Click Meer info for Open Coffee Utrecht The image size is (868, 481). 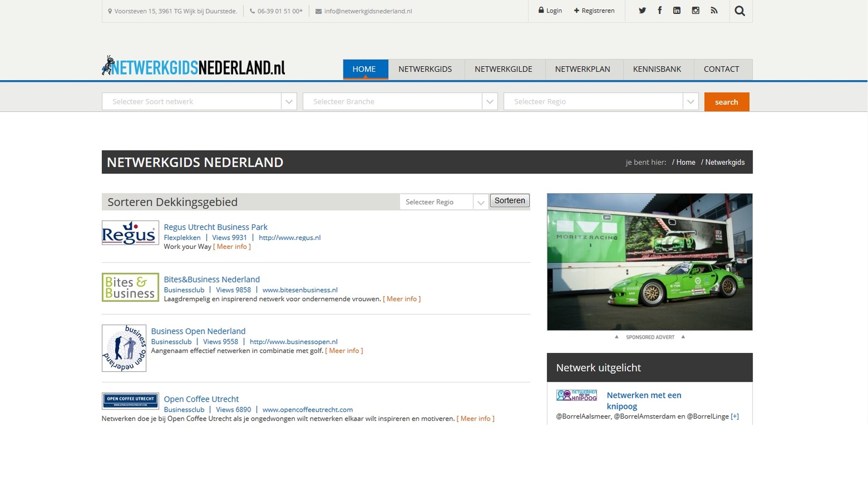pyautogui.click(x=476, y=419)
